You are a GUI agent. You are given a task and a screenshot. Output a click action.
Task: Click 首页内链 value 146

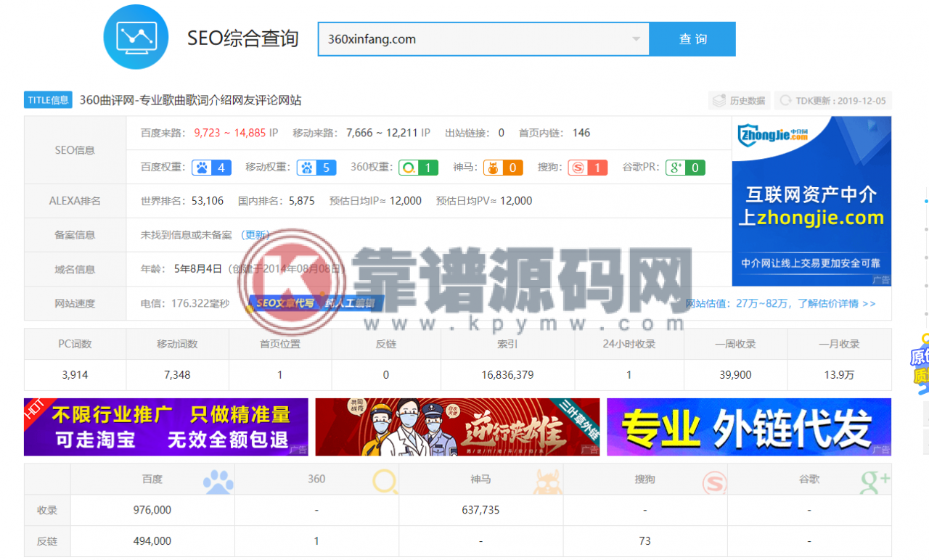tap(581, 133)
